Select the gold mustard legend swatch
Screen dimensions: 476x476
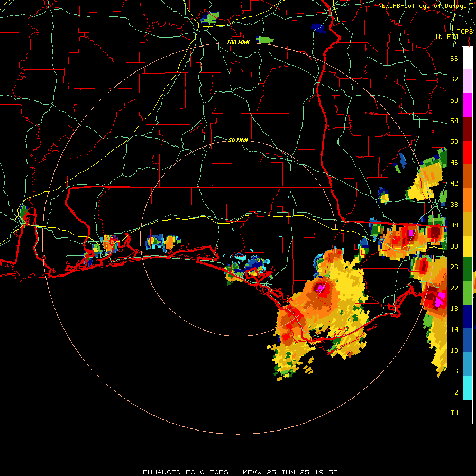click(467, 224)
